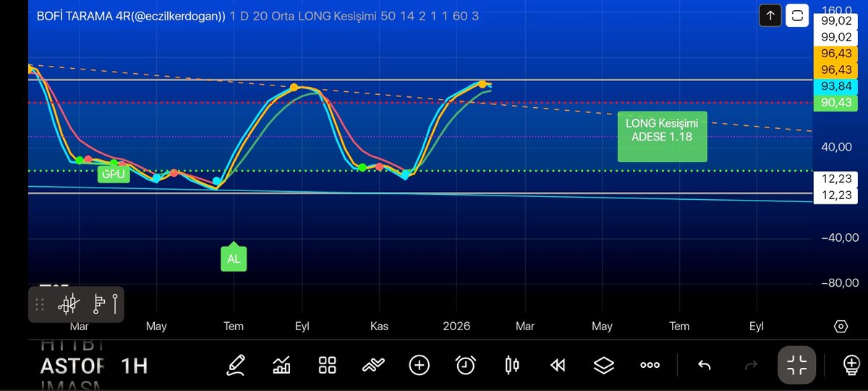Viewport: 868px width, 391px height.
Task: Tap the white rounded-frame button at top right
Action: click(x=797, y=14)
